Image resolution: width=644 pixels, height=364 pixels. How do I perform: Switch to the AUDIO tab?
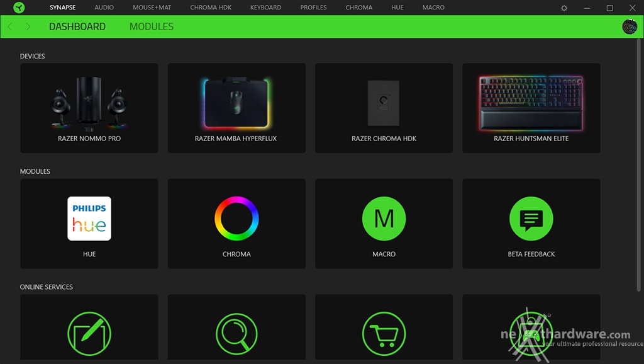click(x=104, y=8)
